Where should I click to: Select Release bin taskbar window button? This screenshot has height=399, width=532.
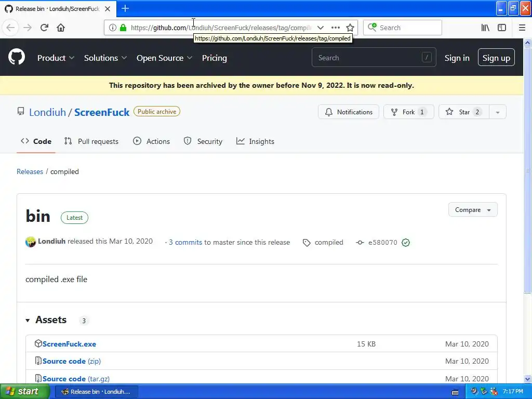96,392
